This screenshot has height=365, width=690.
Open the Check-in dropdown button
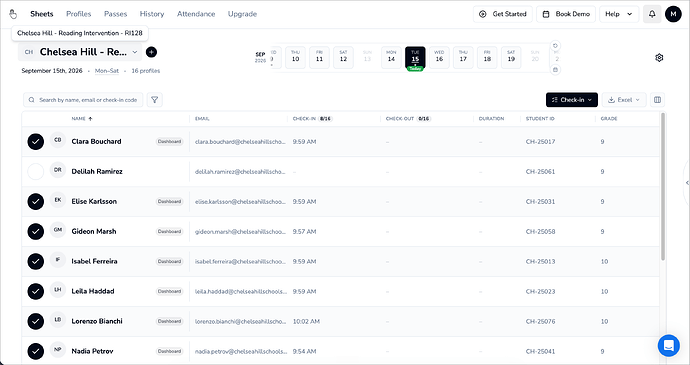(572, 100)
